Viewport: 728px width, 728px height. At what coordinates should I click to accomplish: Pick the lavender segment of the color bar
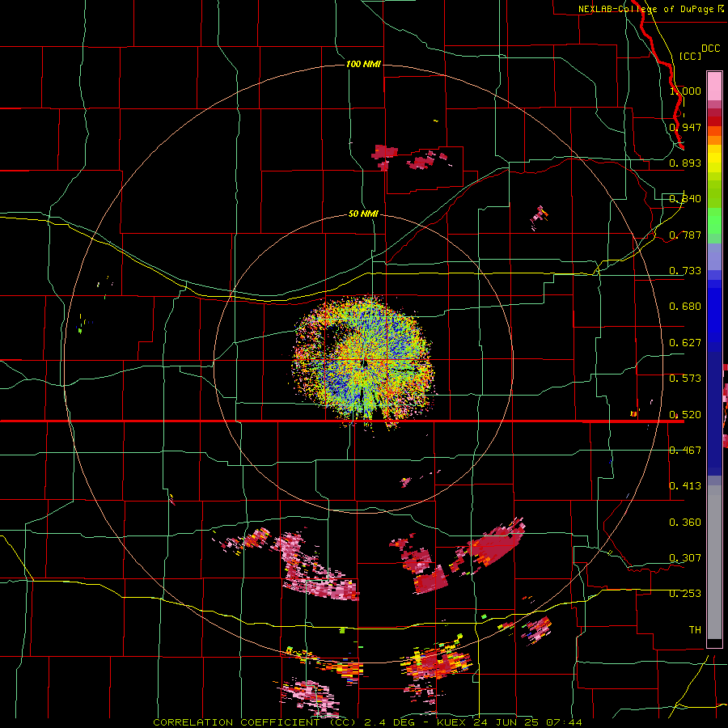point(714,256)
